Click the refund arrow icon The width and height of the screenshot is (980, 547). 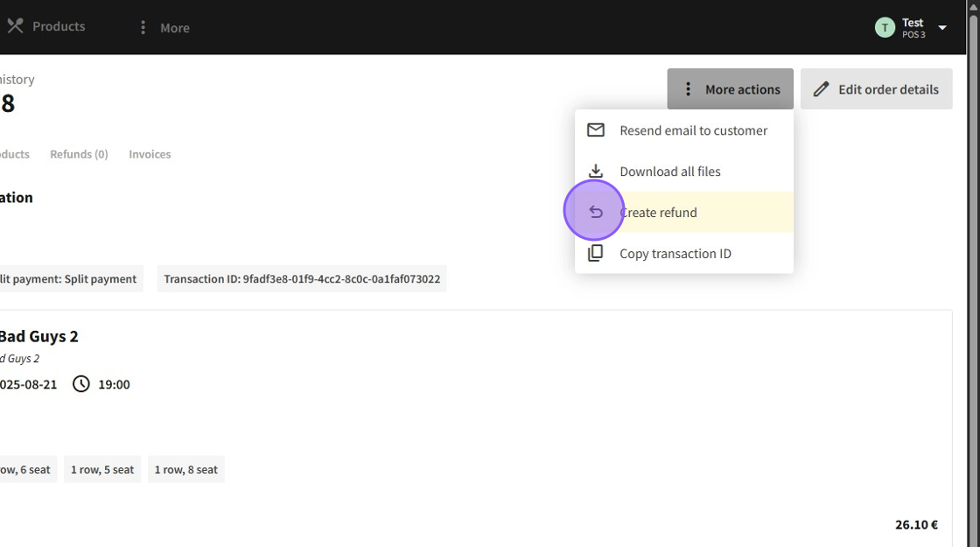[596, 212]
